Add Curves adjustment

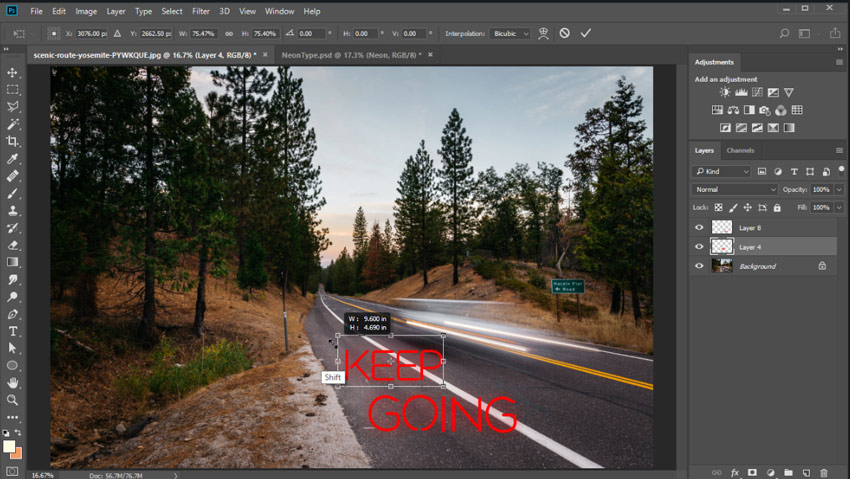(x=757, y=93)
